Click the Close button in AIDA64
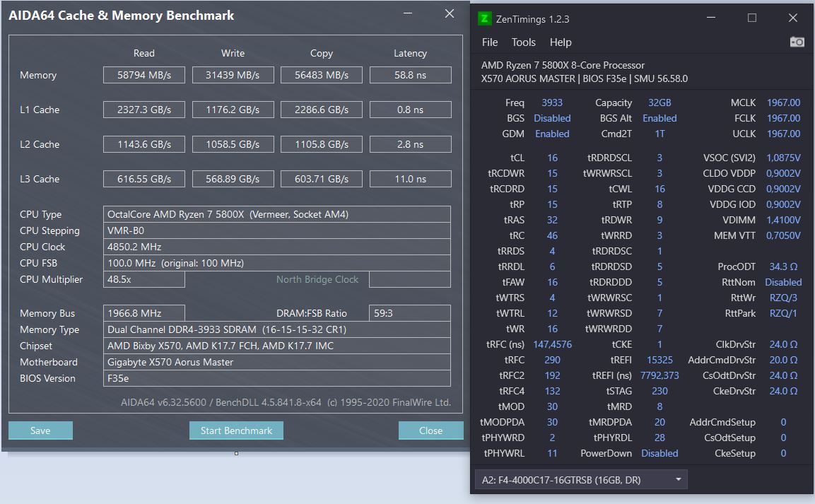815x504 pixels. pyautogui.click(x=431, y=430)
